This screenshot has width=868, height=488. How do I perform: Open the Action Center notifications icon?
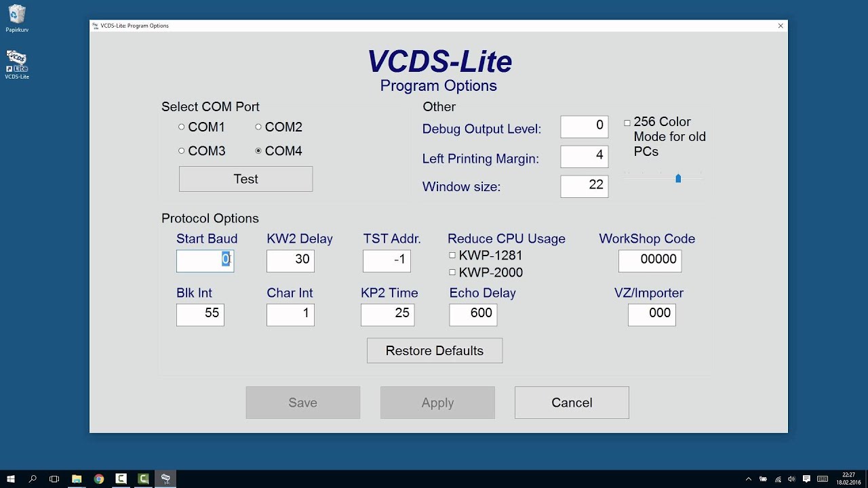pos(806,479)
